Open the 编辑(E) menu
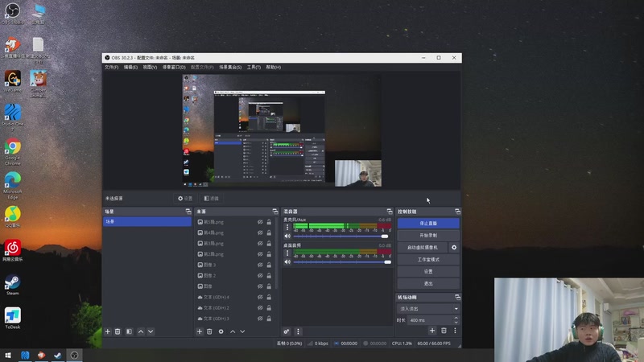The height and width of the screenshot is (362, 644). pos(130,68)
